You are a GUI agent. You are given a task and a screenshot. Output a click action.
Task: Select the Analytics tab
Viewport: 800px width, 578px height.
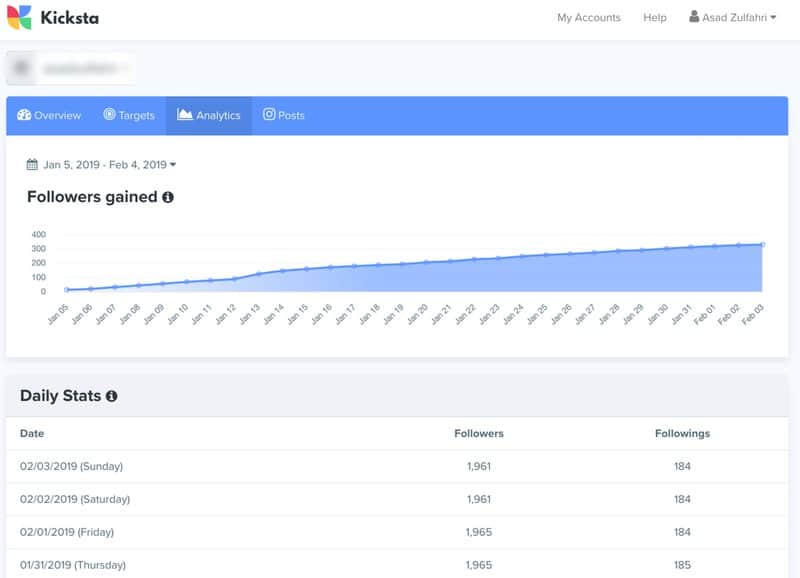tap(209, 115)
